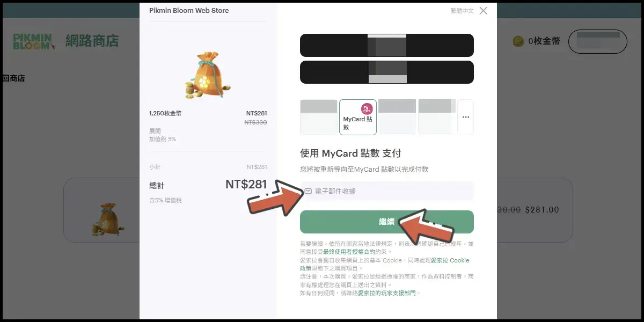Click the second black express payment button
The image size is (644, 322).
386,72
